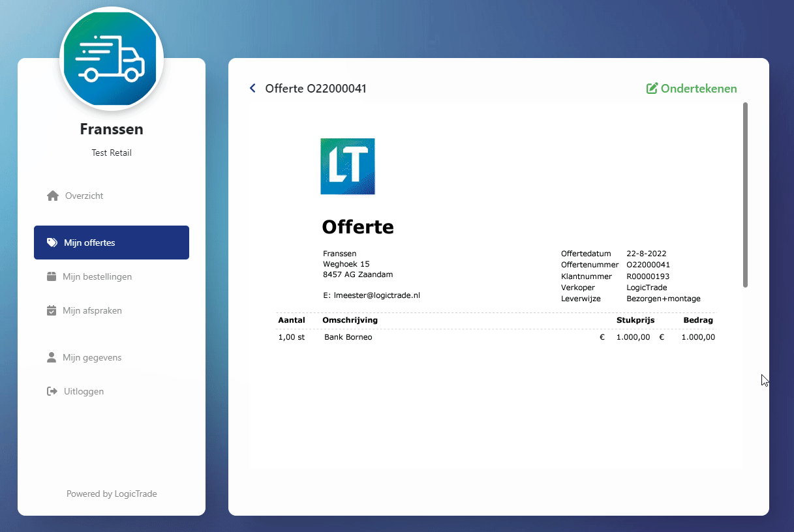Click the Franssen name heading
Viewport: 794px width, 532px height.
[112, 129]
